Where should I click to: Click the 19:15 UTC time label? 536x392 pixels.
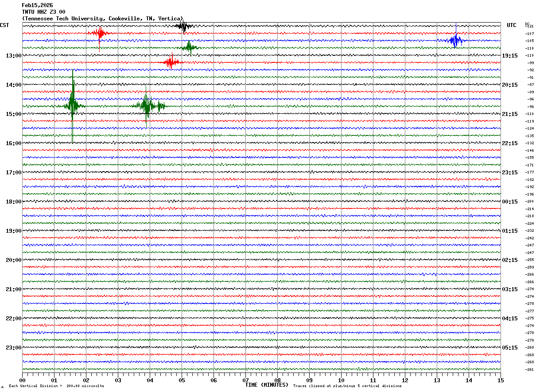510,56
